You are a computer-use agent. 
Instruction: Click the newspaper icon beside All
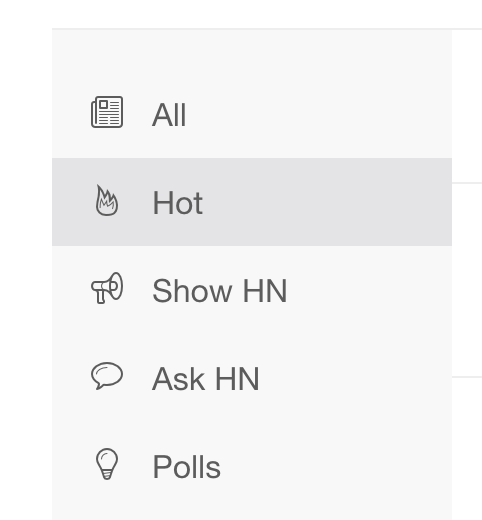pyautogui.click(x=107, y=112)
